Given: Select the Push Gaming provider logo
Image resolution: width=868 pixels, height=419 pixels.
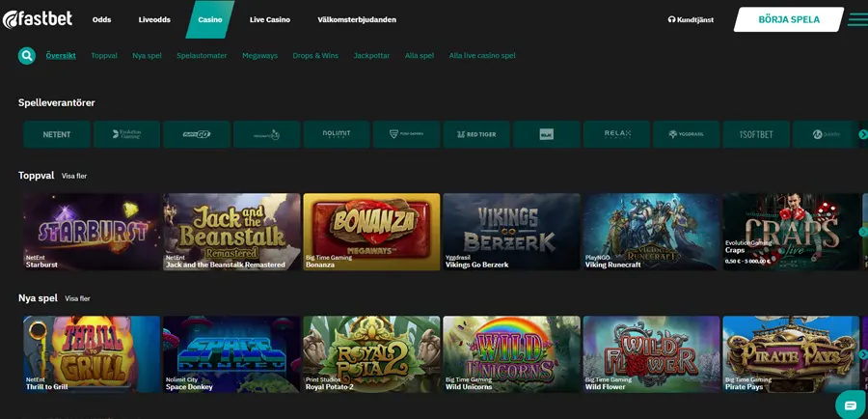Looking at the screenshot, I should pos(406,134).
